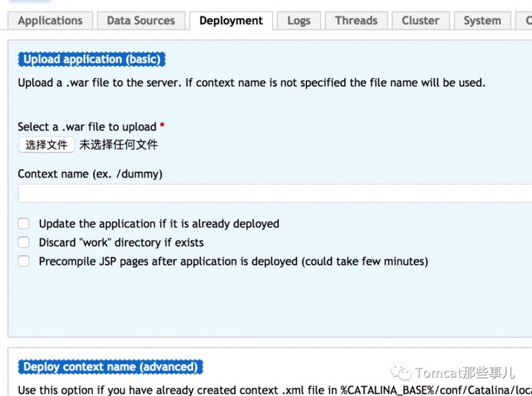This screenshot has width=532, height=396.
Task: Click the red required asterisk
Action: click(162, 126)
